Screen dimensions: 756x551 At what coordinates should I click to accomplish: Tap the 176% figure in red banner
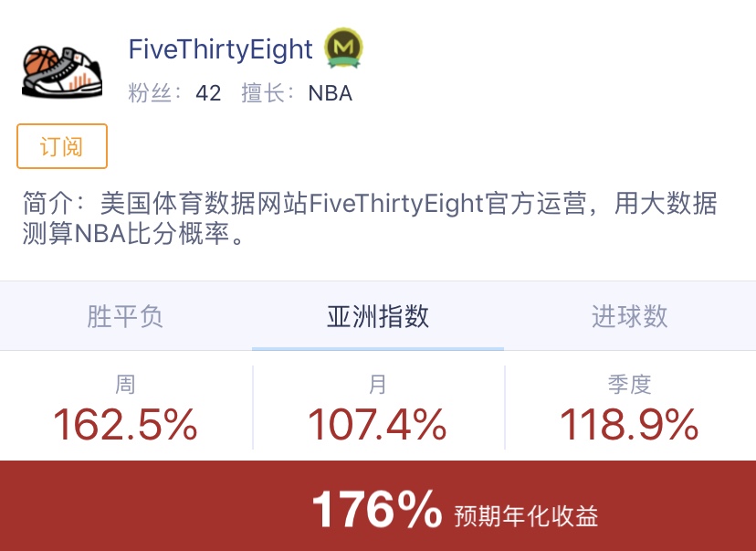click(376, 508)
